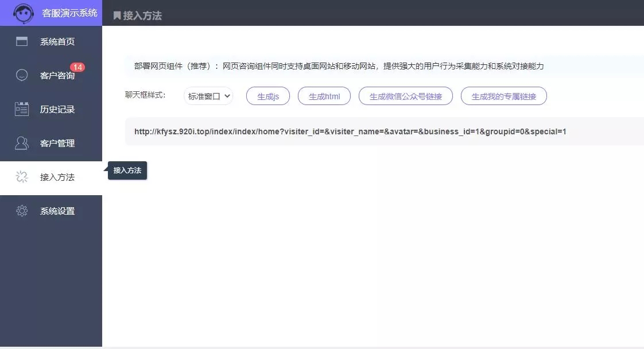Click the gear icon for 系统设置
This screenshot has height=349, width=644.
coord(22,211)
